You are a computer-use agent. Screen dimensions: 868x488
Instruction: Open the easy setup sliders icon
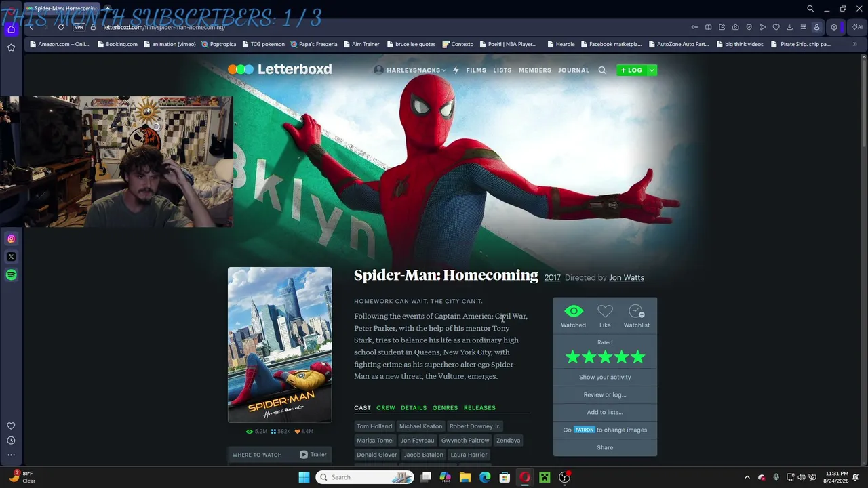click(x=803, y=27)
